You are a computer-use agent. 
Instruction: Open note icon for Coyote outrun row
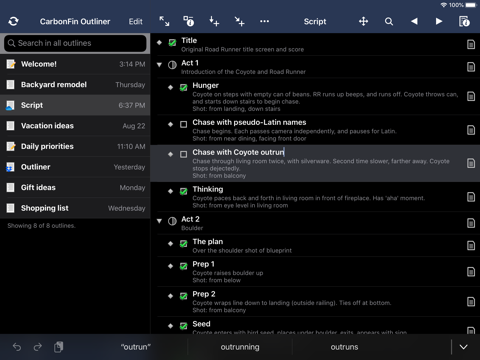pos(471,163)
